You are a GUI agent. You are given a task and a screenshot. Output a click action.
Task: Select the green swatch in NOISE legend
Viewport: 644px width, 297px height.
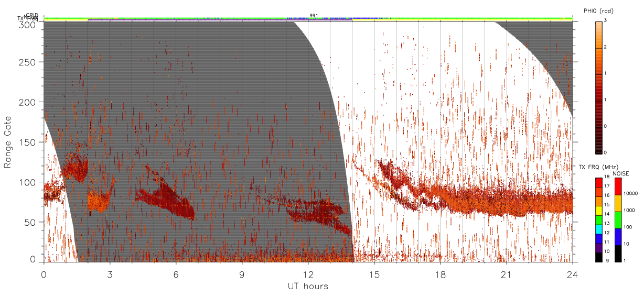click(x=618, y=220)
